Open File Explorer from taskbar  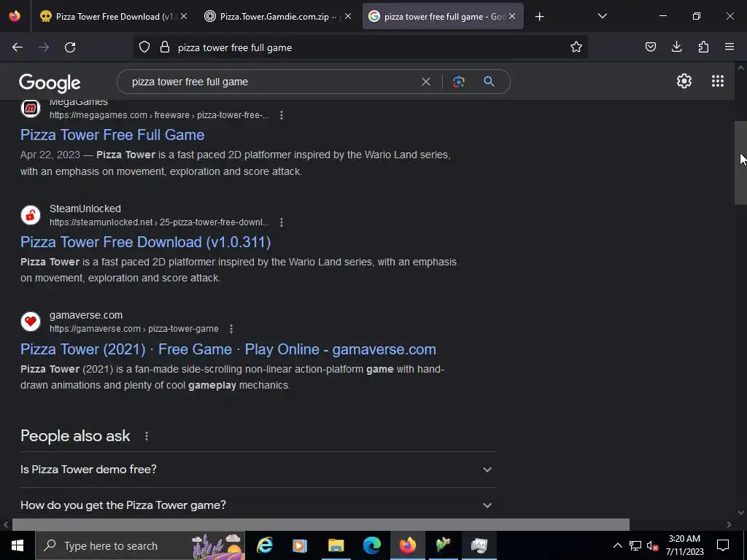(336, 545)
